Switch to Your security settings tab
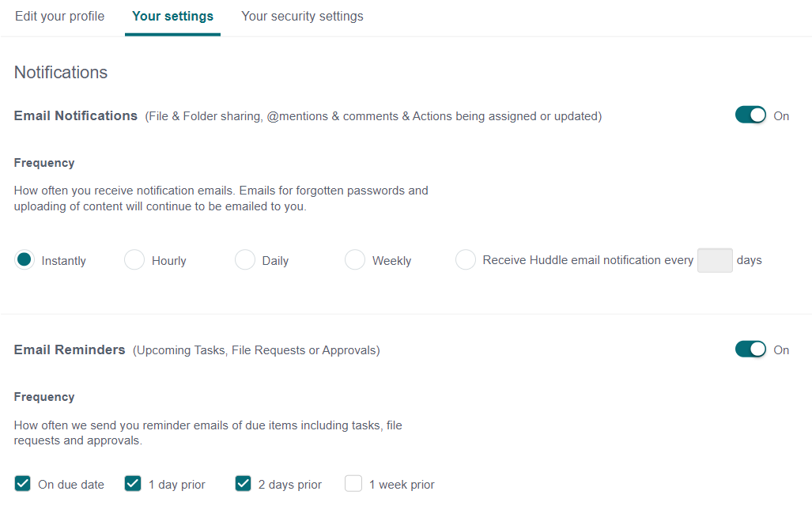This screenshot has width=812, height=510. 303,17
